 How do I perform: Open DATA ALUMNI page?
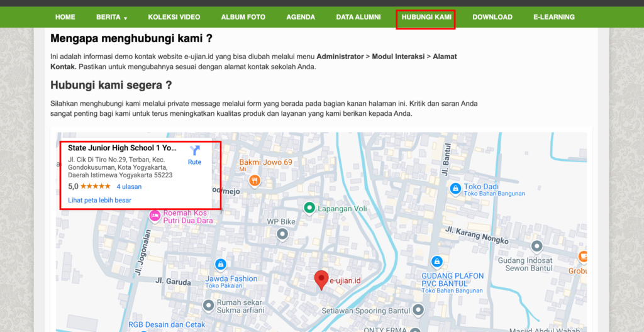[358, 17]
